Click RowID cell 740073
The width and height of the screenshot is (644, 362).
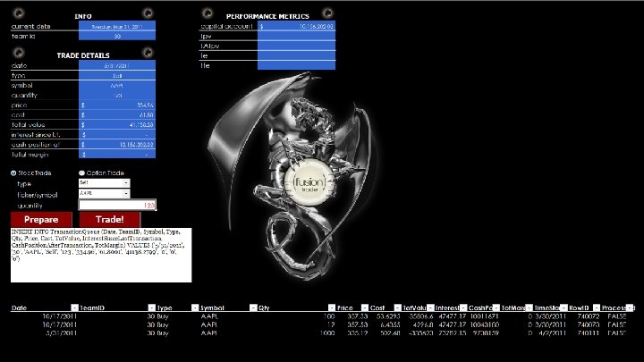(x=589, y=324)
